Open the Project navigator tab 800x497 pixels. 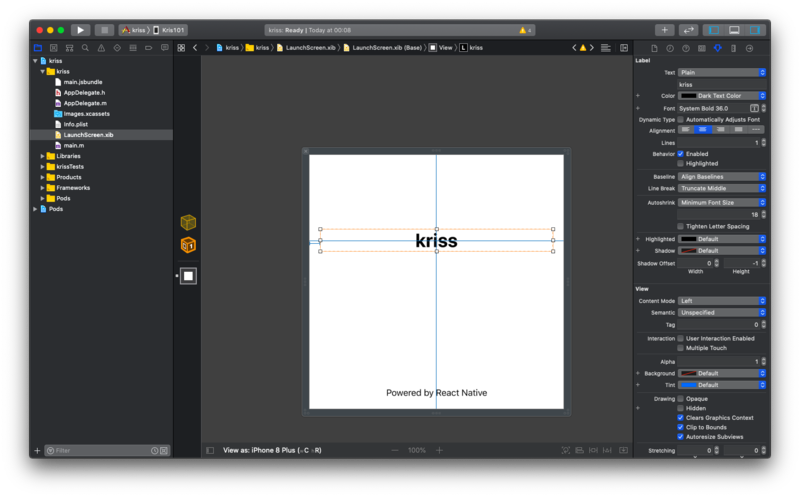pos(38,48)
